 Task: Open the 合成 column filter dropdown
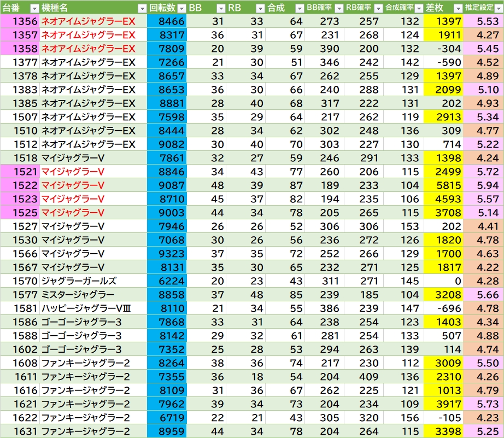pyautogui.click(x=299, y=8)
